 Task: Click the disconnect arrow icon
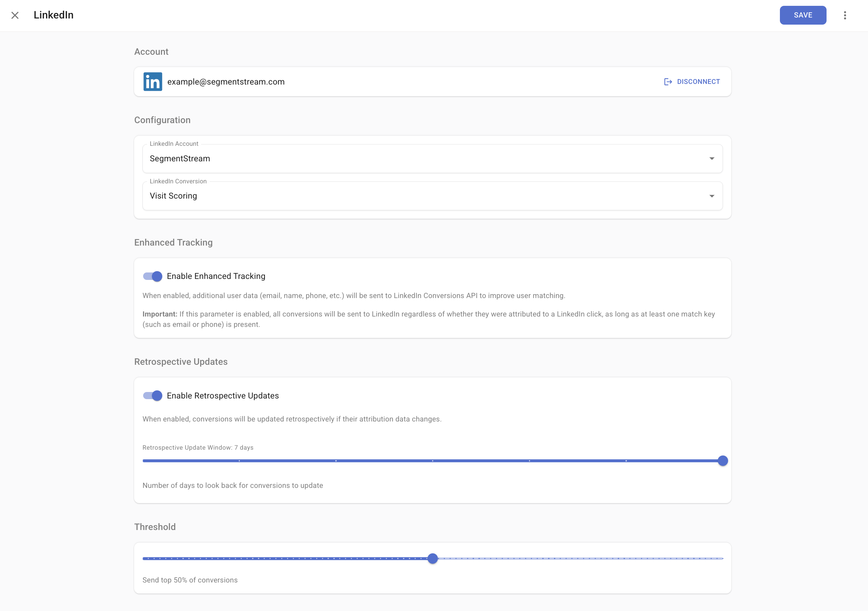(x=668, y=82)
